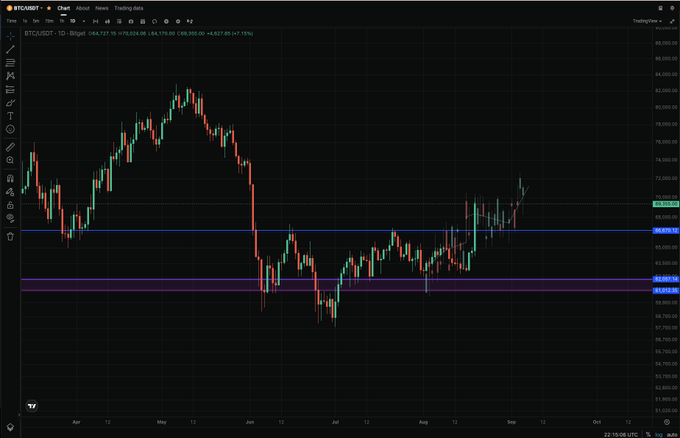
Task: Click the compare symbols toolbar icon
Action: (190, 21)
